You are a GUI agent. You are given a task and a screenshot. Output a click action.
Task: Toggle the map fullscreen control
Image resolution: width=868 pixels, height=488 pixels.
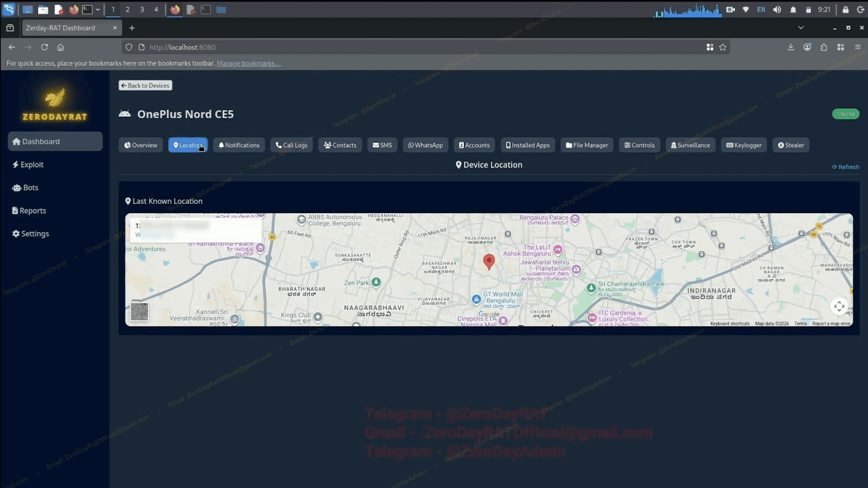click(839, 306)
